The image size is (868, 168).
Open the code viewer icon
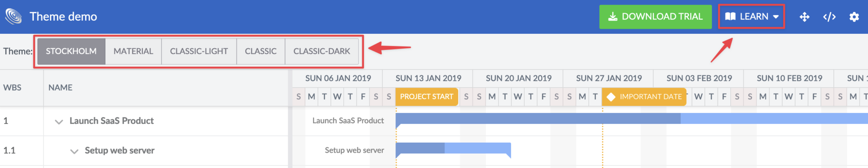coord(829,17)
